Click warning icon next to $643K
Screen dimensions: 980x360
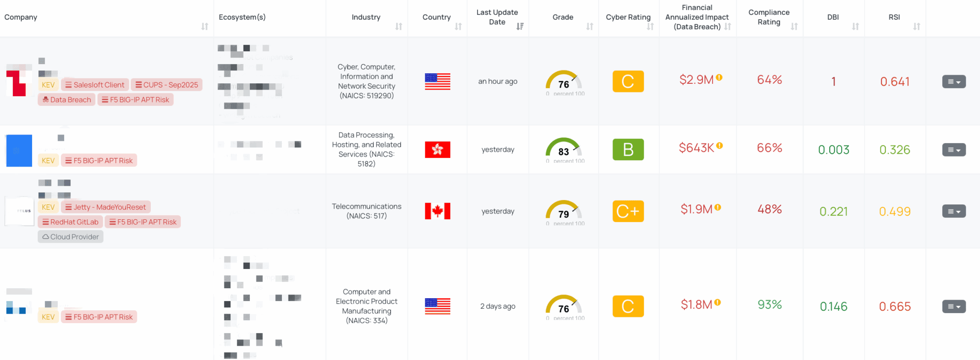pyautogui.click(x=720, y=146)
